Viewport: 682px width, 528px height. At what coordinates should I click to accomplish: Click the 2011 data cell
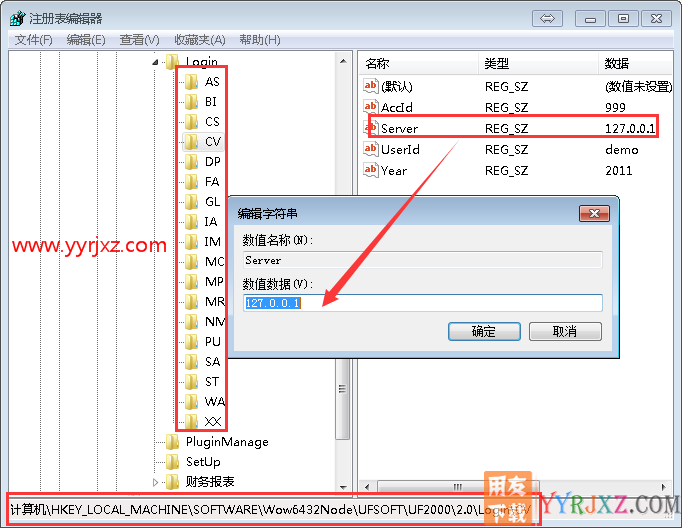(618, 170)
